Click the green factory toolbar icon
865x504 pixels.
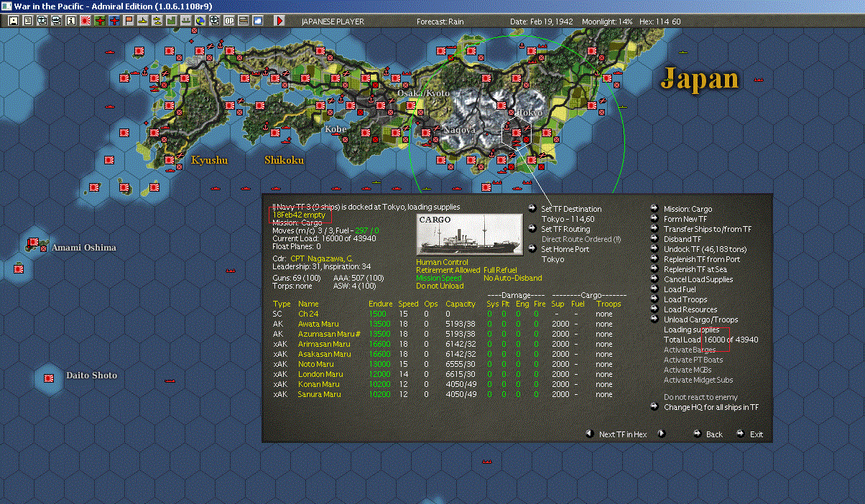(172, 21)
